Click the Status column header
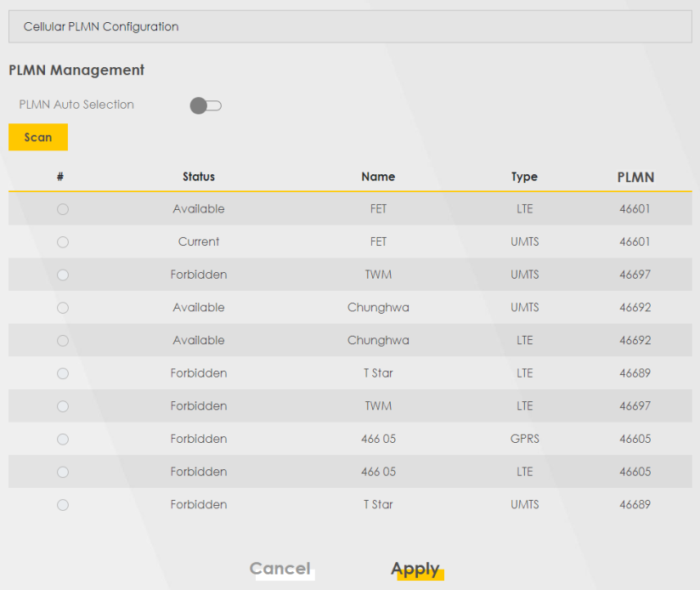 (x=199, y=177)
